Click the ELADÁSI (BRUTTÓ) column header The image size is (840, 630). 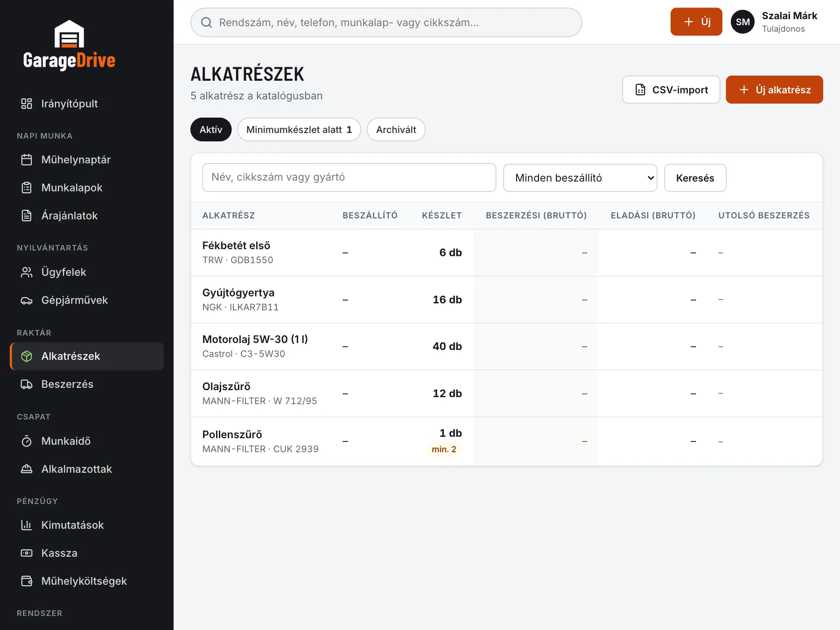(653, 215)
